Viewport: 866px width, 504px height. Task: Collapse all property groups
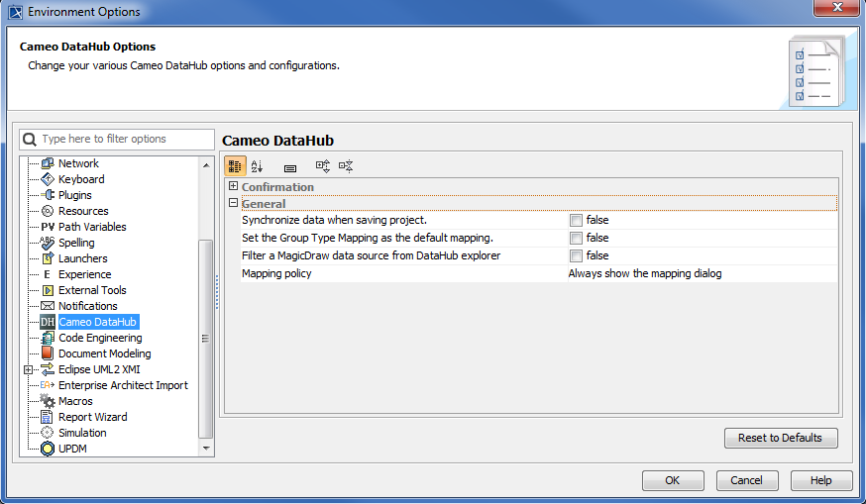point(346,166)
